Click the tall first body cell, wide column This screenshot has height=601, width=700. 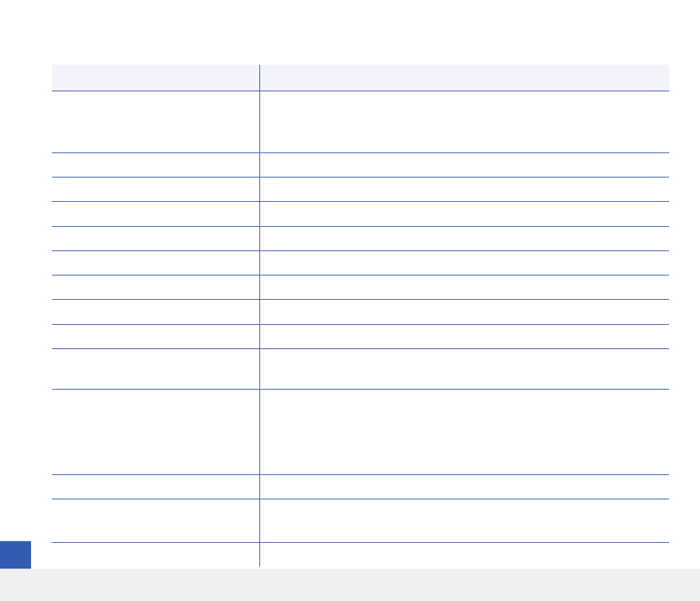(464, 122)
